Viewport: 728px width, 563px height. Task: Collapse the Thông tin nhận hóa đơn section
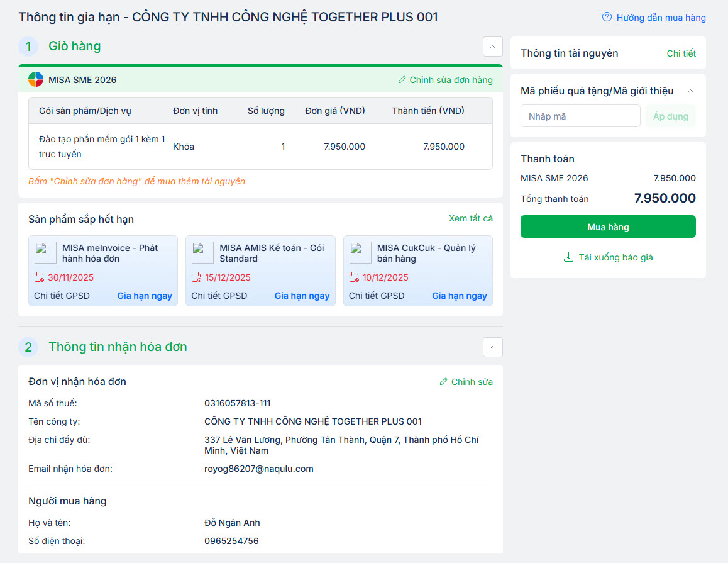tap(492, 347)
